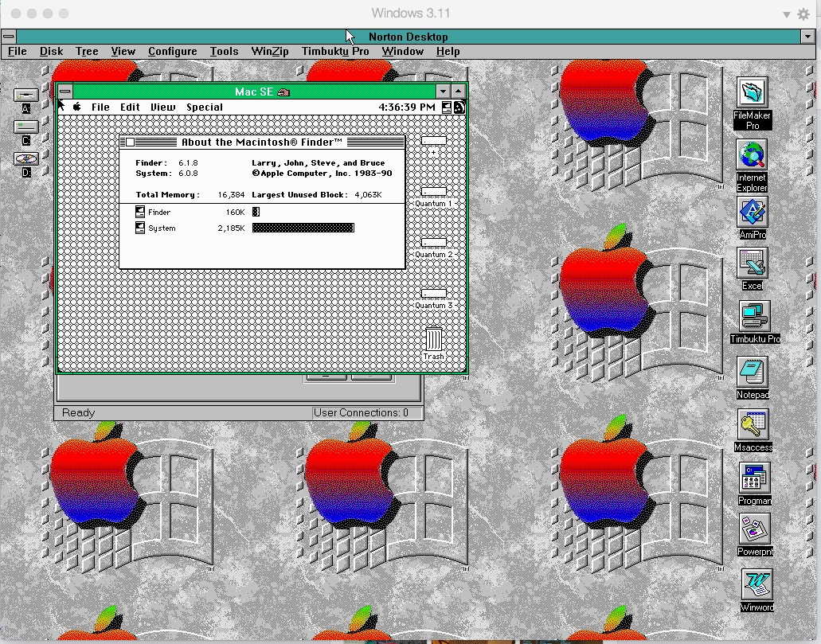Click the Ready status text
The width and height of the screenshot is (821, 644).
point(79,412)
